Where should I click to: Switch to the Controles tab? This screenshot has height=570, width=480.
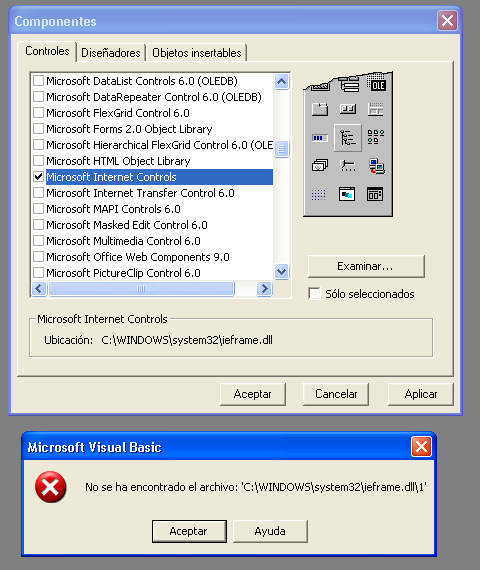click(x=47, y=51)
